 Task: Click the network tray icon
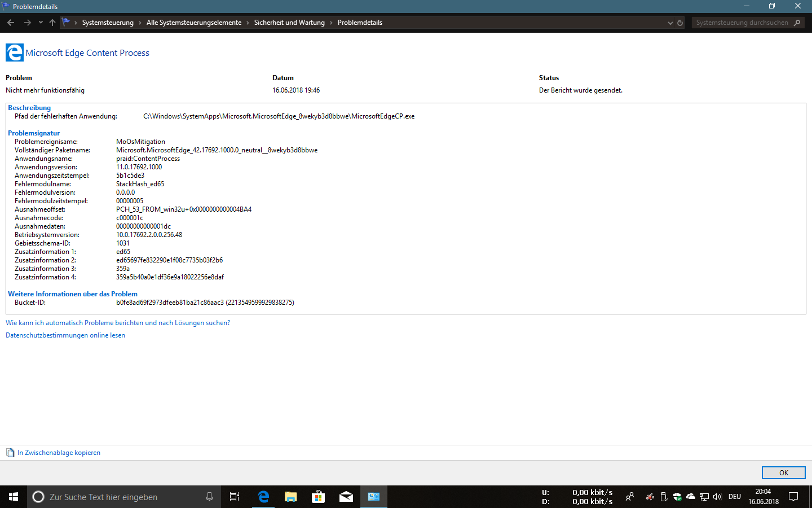click(x=704, y=497)
